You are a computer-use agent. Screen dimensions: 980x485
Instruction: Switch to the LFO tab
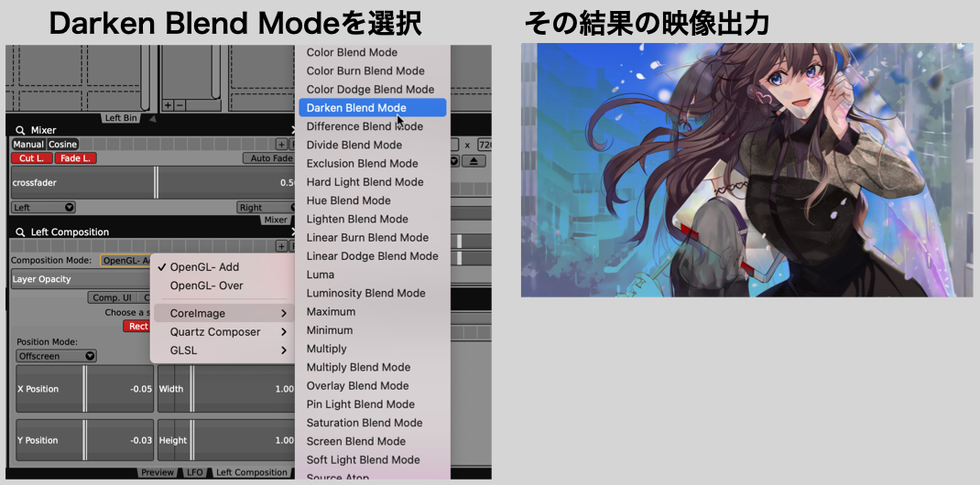click(x=194, y=472)
